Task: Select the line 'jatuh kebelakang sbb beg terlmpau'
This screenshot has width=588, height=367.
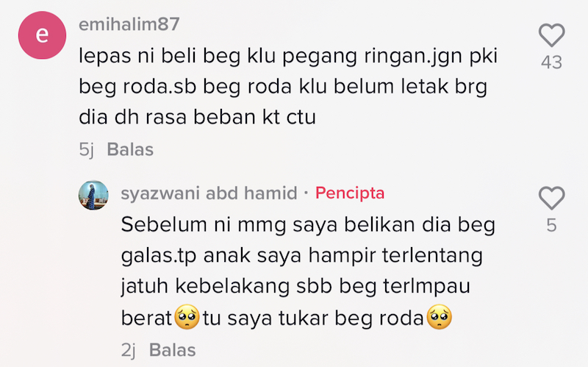Action: pyautogui.click(x=295, y=287)
